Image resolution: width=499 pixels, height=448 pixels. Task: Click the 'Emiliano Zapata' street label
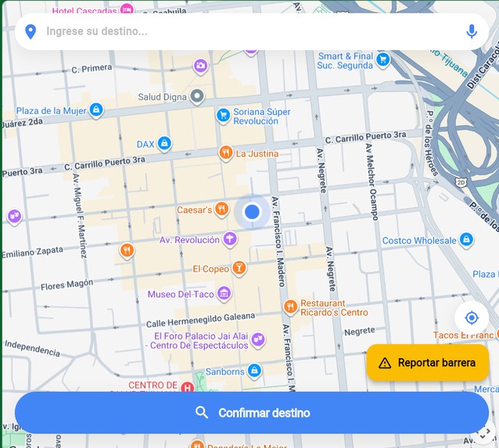pos(33,253)
